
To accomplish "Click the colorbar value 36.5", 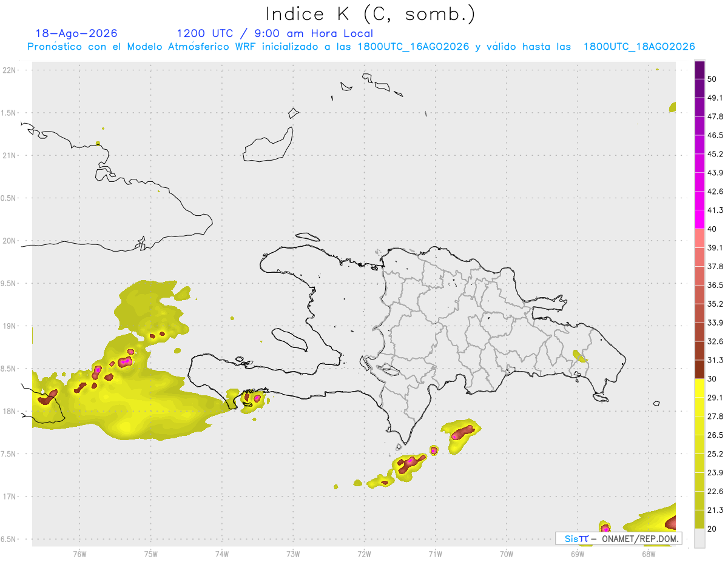I will 715,285.
